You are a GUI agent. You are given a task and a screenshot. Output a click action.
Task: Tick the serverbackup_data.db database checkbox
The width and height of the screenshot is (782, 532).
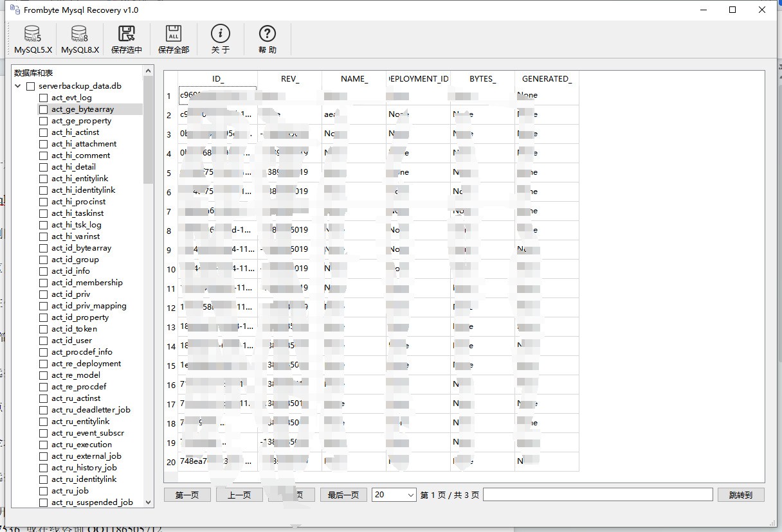tap(31, 86)
